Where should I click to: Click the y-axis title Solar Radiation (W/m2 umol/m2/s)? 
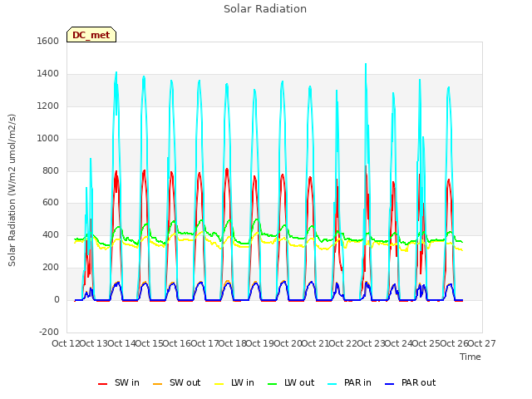[12, 190]
